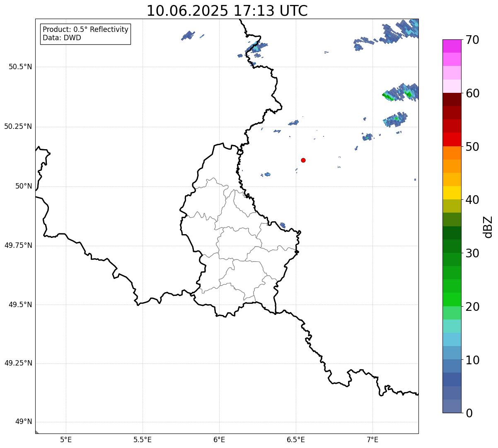Screen dimensions: 498x448
Task: Select the magenta swatch at colorbar top
Action: coord(452,46)
